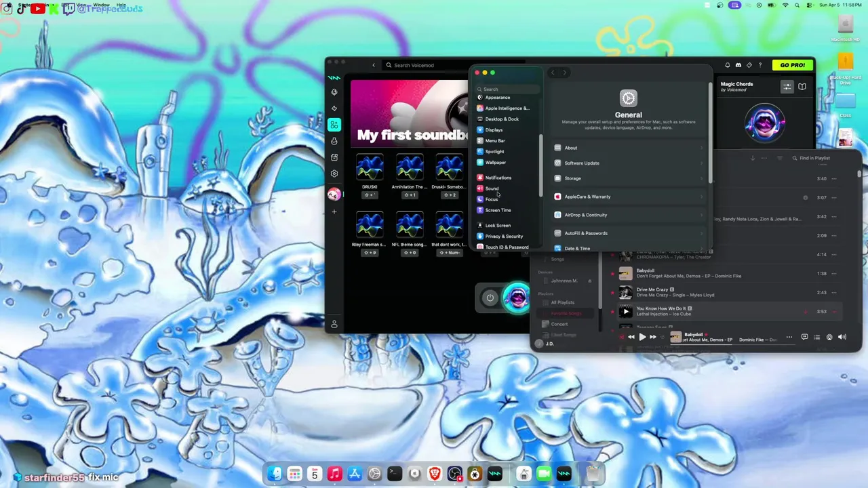Open Storage row in General settings
Screen dimensions: 868x488
coord(629,178)
